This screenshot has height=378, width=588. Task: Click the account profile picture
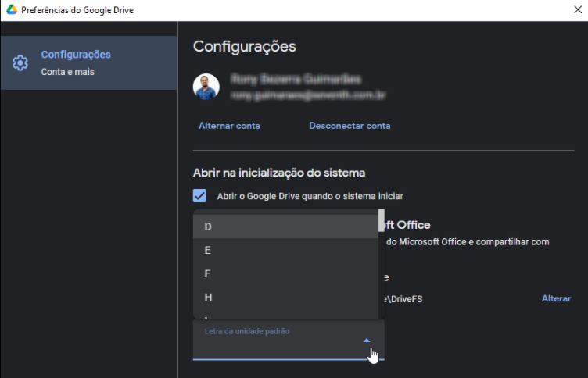pyautogui.click(x=206, y=87)
